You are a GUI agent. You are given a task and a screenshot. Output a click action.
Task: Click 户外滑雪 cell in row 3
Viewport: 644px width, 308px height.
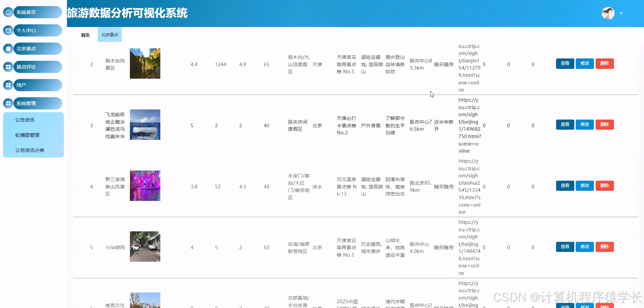pos(371,126)
